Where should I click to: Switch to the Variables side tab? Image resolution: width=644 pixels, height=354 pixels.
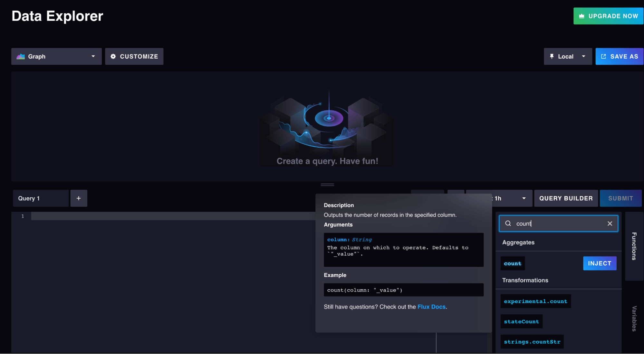tap(634, 319)
